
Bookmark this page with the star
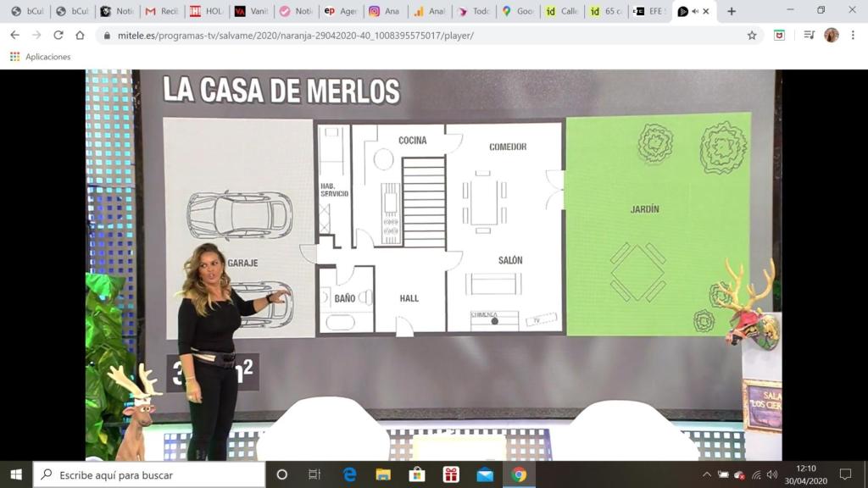point(752,36)
